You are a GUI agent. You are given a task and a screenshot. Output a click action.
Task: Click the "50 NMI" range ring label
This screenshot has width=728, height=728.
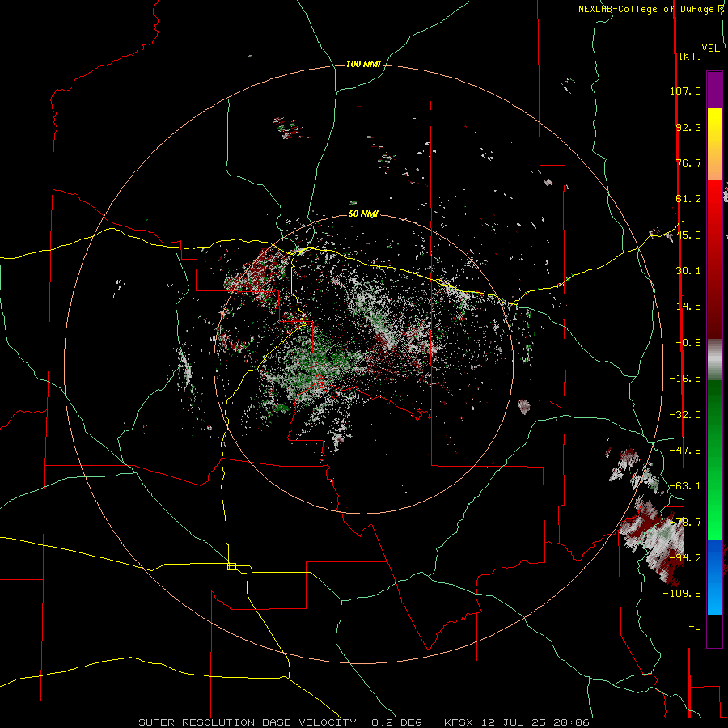pos(363,214)
